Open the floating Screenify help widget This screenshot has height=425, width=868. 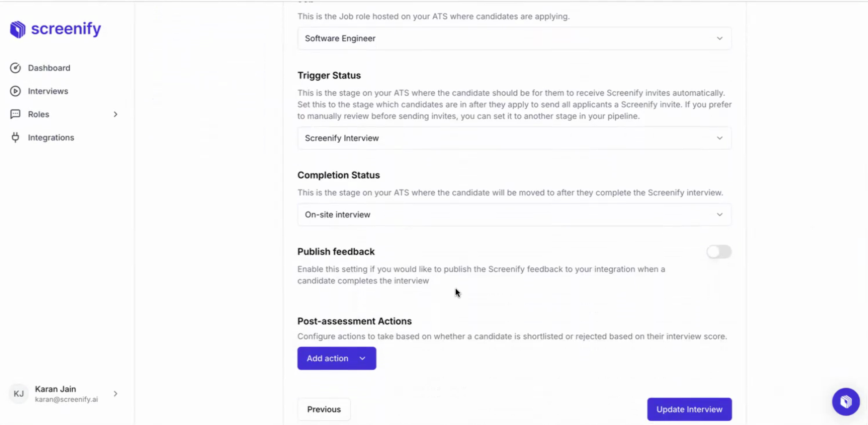846,401
